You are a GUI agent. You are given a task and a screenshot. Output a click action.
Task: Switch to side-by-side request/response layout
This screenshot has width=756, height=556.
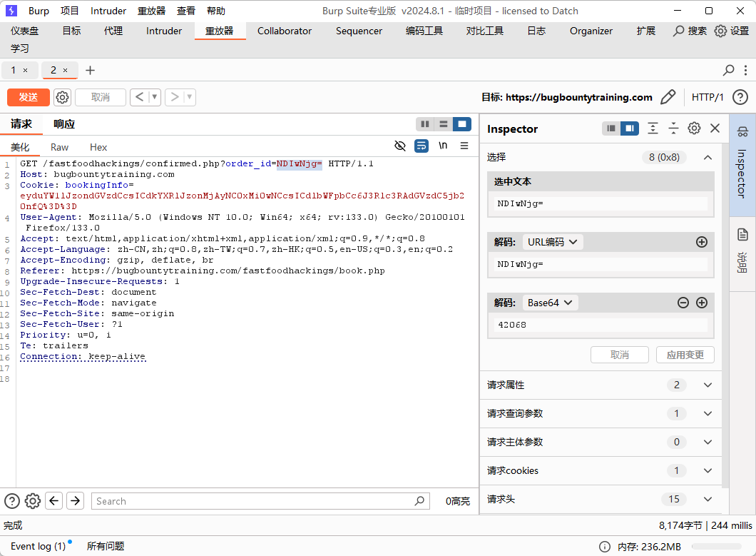425,124
